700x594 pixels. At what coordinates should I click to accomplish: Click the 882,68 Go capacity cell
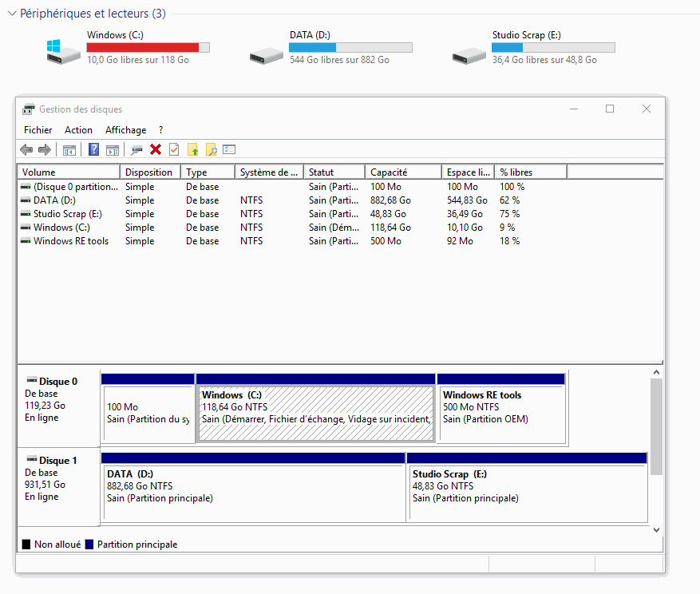(390, 200)
